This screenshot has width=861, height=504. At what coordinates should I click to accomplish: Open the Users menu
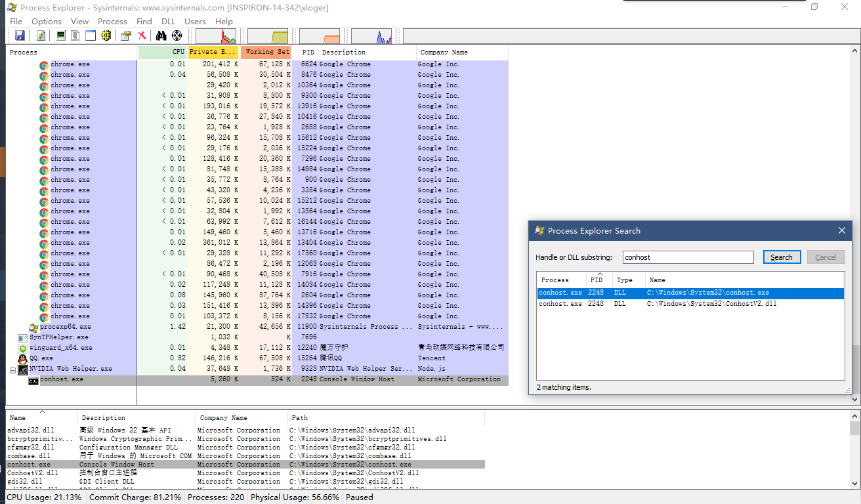point(195,21)
